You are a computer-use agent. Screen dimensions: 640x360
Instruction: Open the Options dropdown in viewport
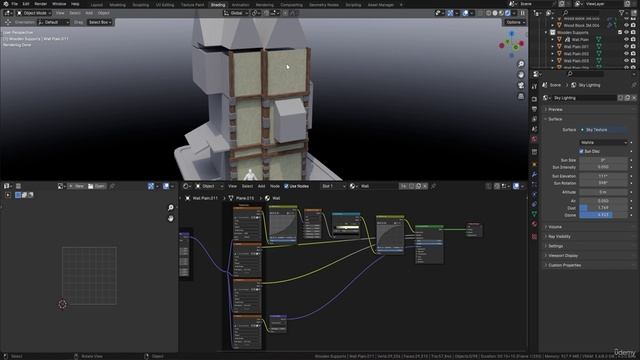coord(515,22)
